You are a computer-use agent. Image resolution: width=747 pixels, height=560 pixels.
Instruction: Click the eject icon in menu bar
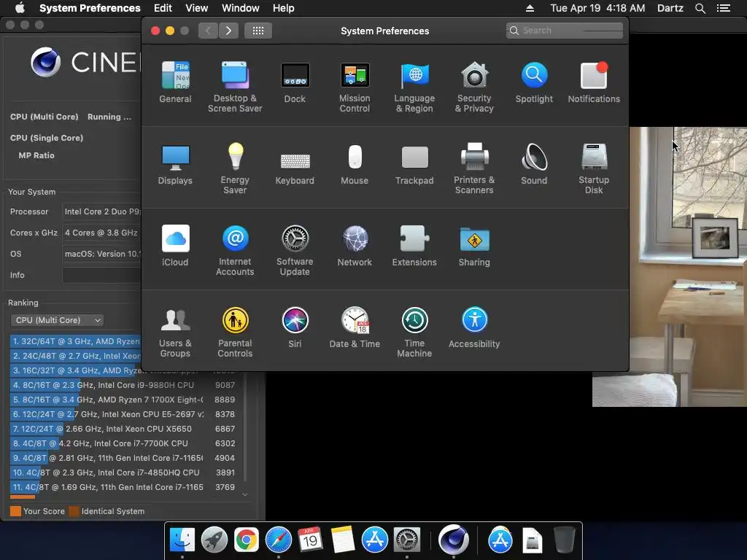tap(530, 8)
